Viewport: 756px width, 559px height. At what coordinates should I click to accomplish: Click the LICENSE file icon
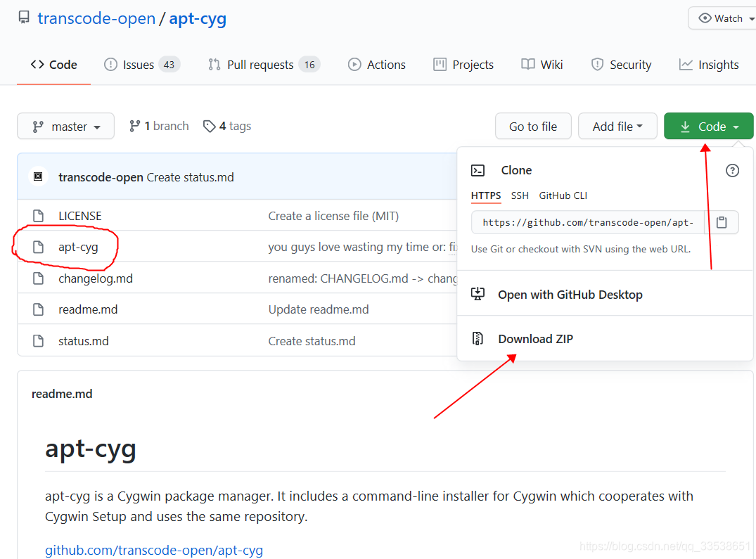click(38, 216)
